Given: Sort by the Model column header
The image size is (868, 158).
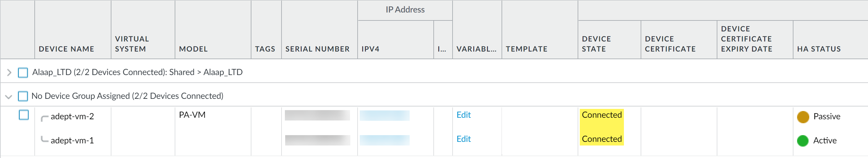Looking at the screenshot, I should click(193, 49).
